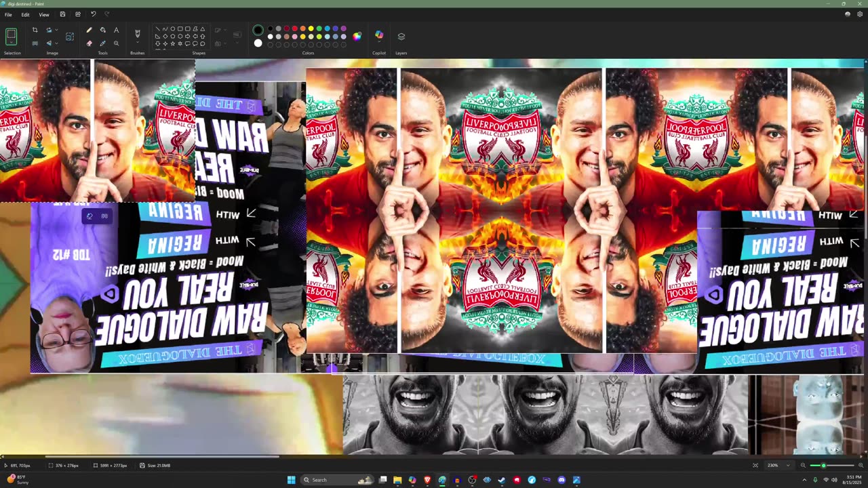This screenshot has width=868, height=488.
Task: Click the Fit to window icon
Action: (755, 466)
